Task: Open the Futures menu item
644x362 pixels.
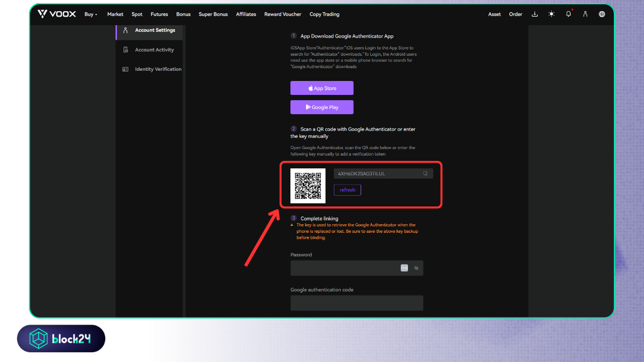Action: (159, 14)
